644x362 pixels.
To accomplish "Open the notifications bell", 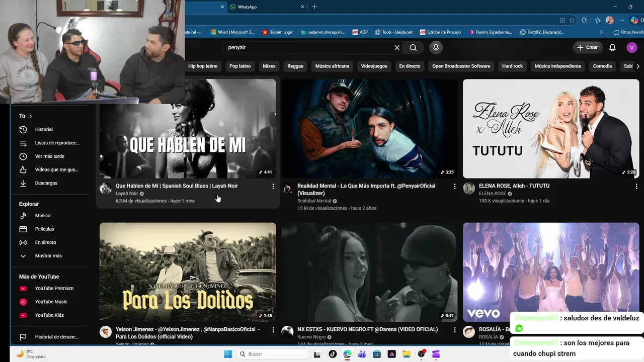I will tap(612, 47).
